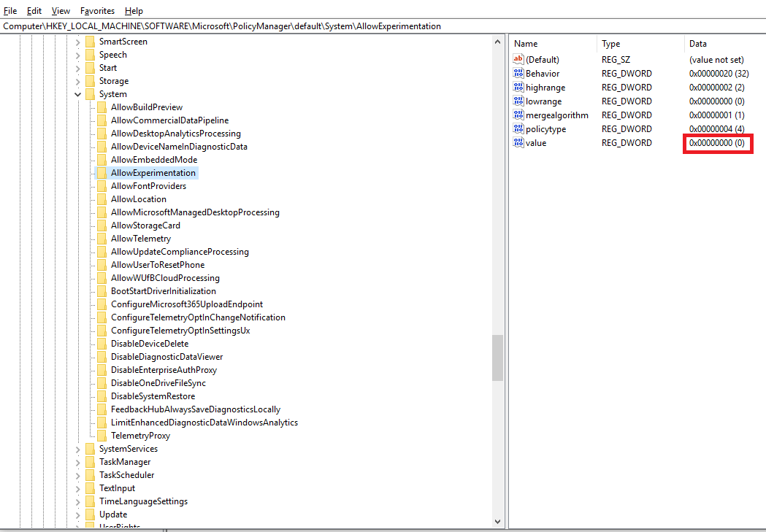The image size is (766, 532).
Task: Expand the Storage key
Action: pos(77,82)
